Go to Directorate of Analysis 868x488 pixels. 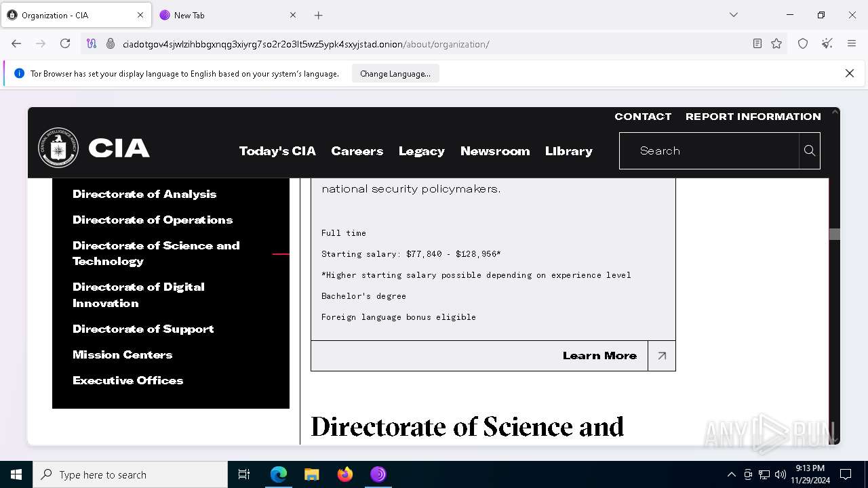(x=144, y=194)
